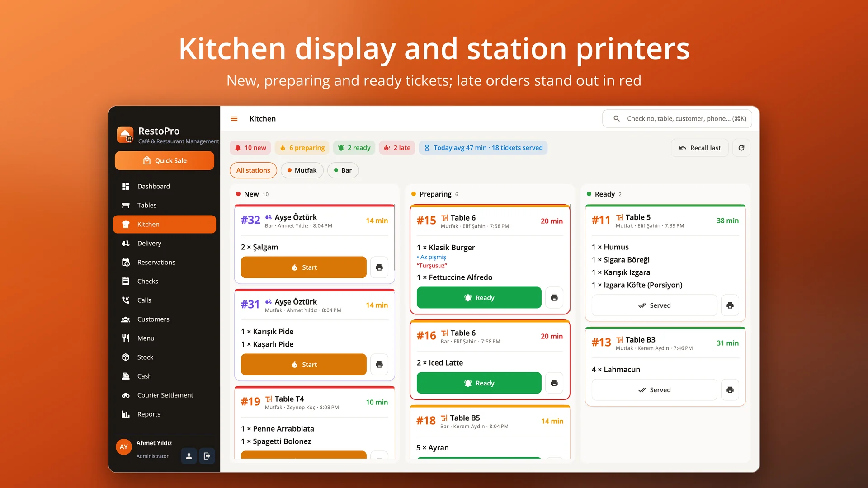Image resolution: width=868 pixels, height=488 pixels.
Task: Print ticket #13 using its printer icon
Action: 730,390
